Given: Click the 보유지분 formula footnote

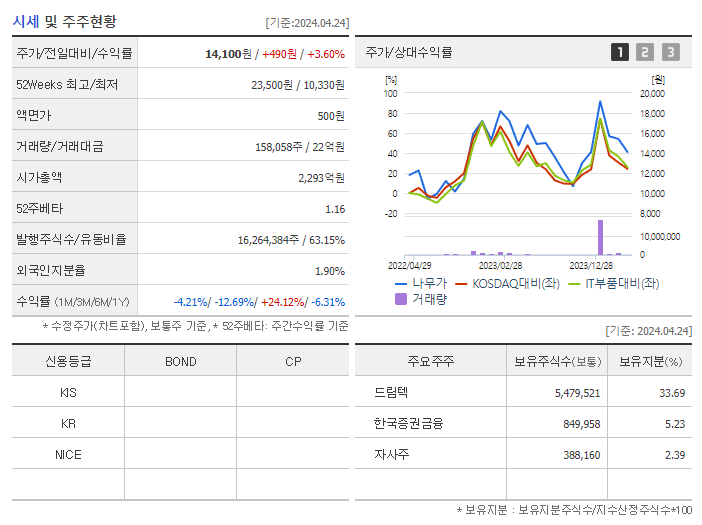Looking at the screenshot, I should [x=574, y=510].
